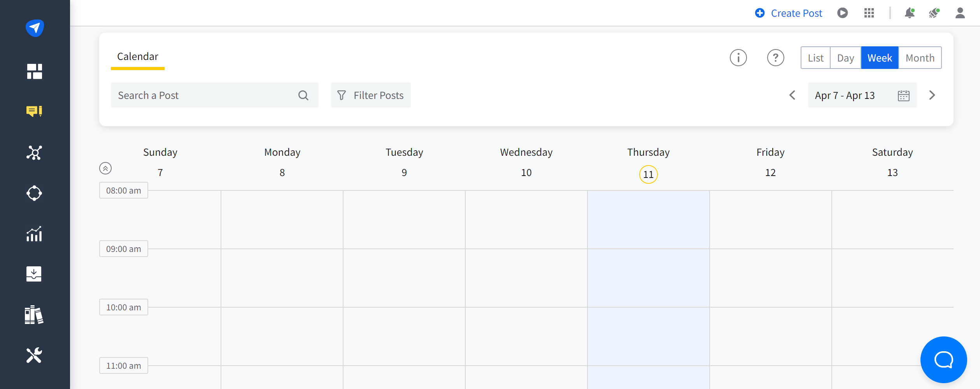Open the Filter Posts options

(370, 95)
